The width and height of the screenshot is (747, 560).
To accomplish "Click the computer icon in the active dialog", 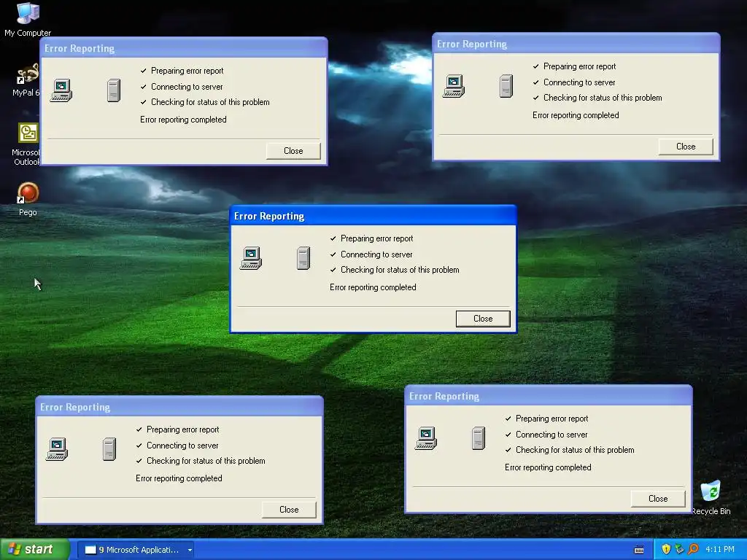I will tap(251, 258).
